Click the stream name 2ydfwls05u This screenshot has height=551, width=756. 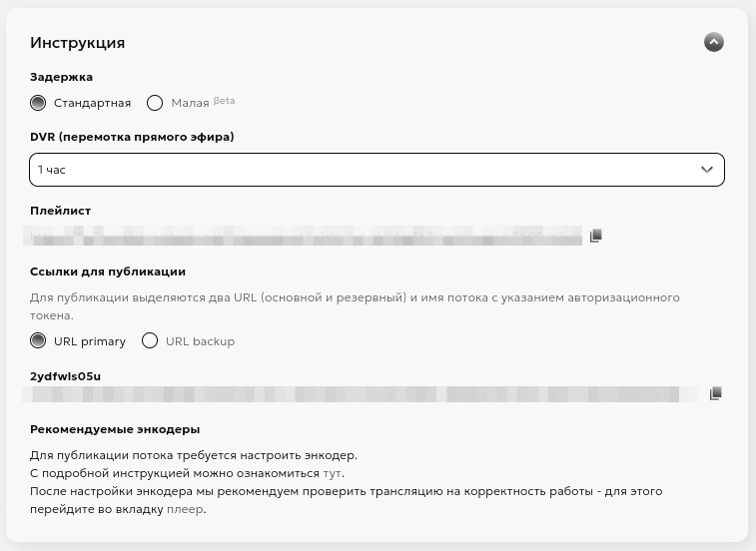coord(66,376)
